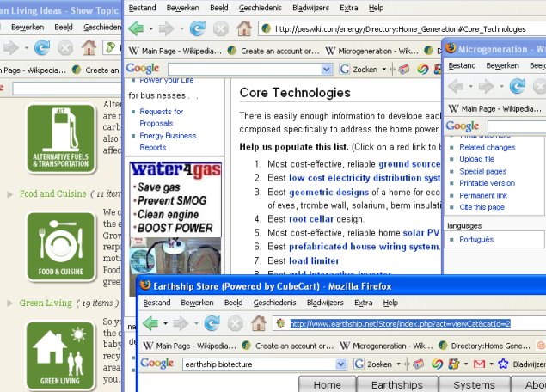Open Beeld menu in the peswiki window

[x=219, y=8]
